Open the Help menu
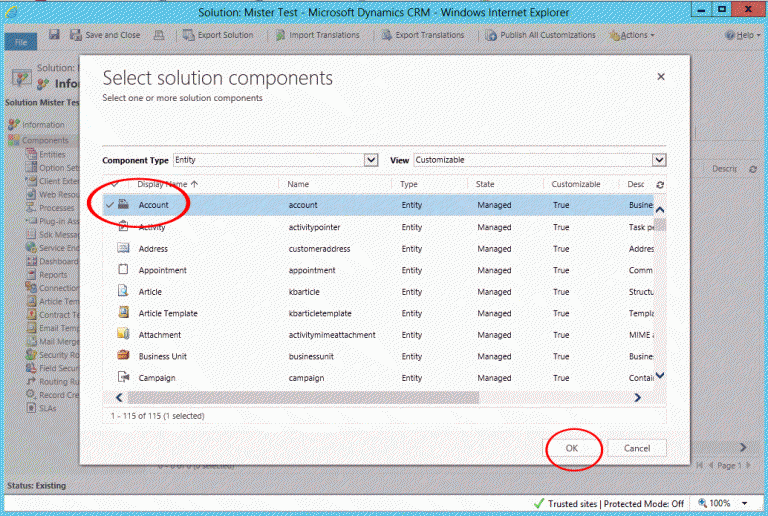Screen dimensions: 768x516 pyautogui.click(x=743, y=35)
